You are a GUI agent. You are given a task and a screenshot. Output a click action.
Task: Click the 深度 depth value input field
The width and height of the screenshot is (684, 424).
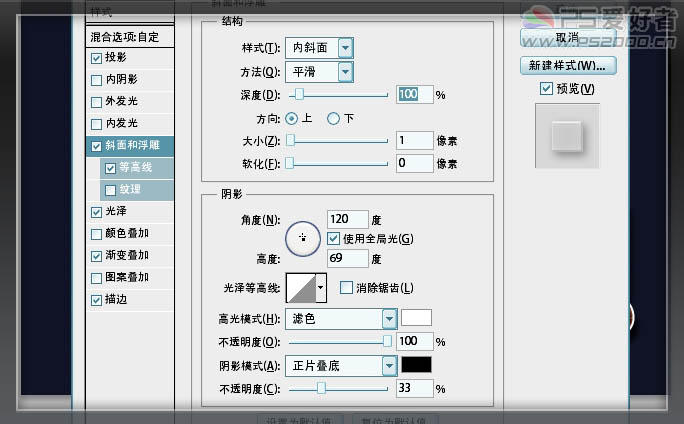pyautogui.click(x=414, y=94)
